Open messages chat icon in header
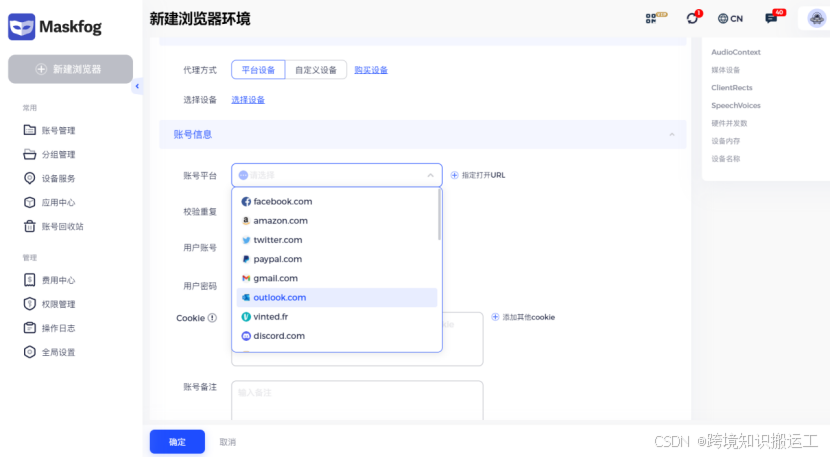 tap(772, 18)
